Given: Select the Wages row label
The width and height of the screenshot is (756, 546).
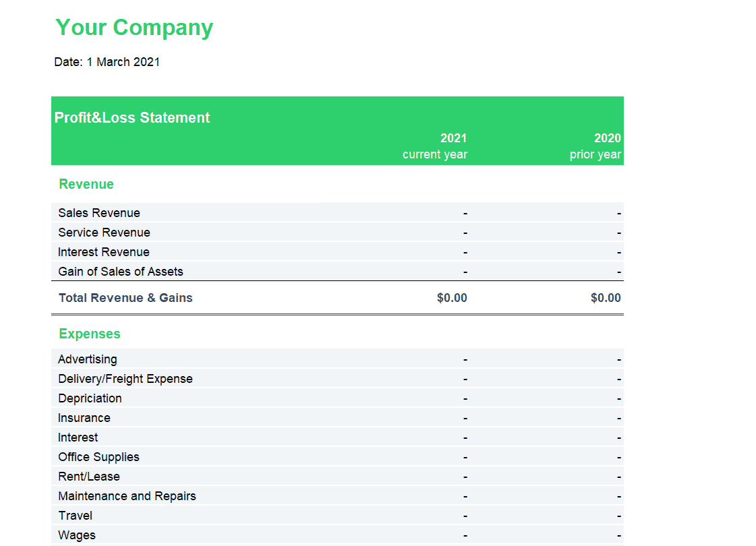Looking at the screenshot, I should (x=77, y=535).
